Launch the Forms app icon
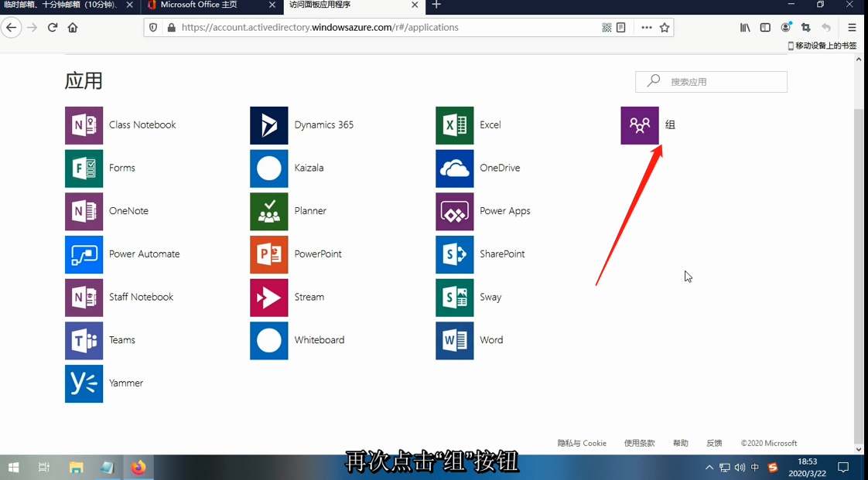Screen dimensions: 868x480 click(84, 169)
